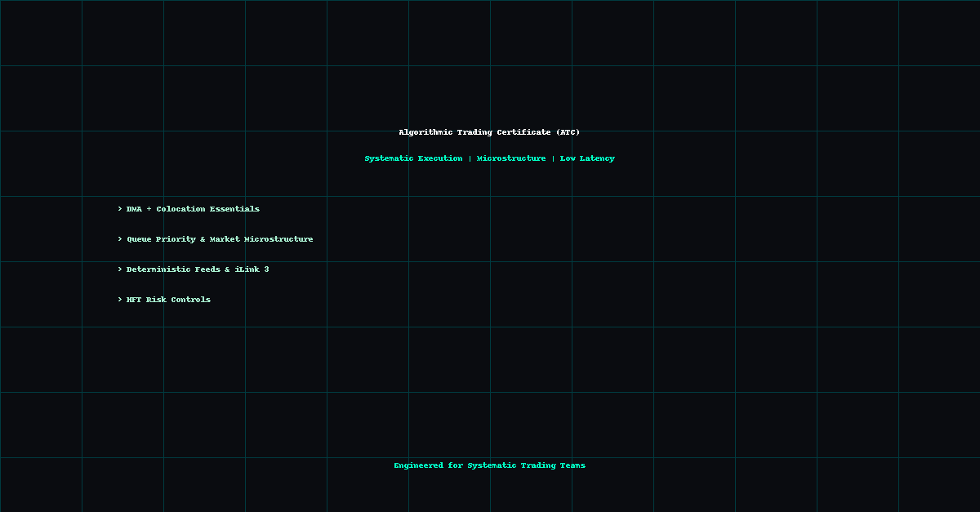Image resolution: width=980 pixels, height=512 pixels.
Task: Click the Engineered for Systematic Trading Teams footer
Action: point(489,465)
